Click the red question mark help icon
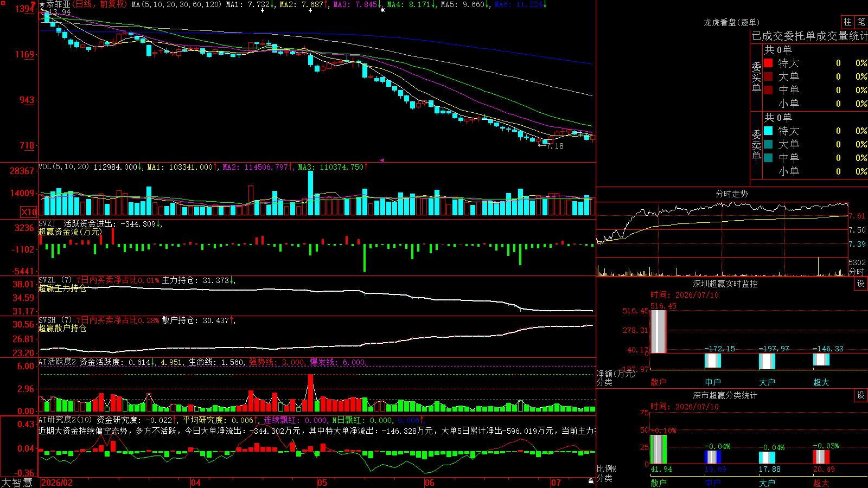Screen dimensions: 868x488 click(x=34, y=4)
